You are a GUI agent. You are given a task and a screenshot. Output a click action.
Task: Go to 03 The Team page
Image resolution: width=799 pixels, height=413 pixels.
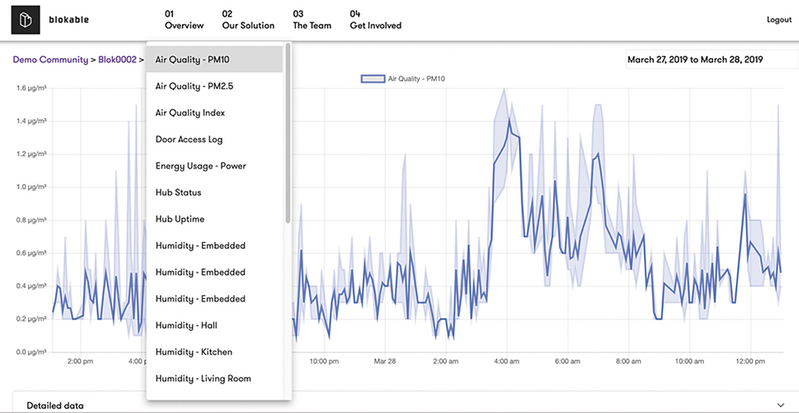tap(312, 20)
